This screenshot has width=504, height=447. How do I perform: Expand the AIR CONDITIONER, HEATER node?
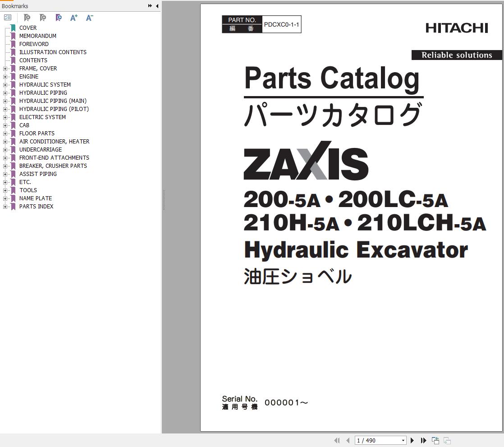(5, 142)
